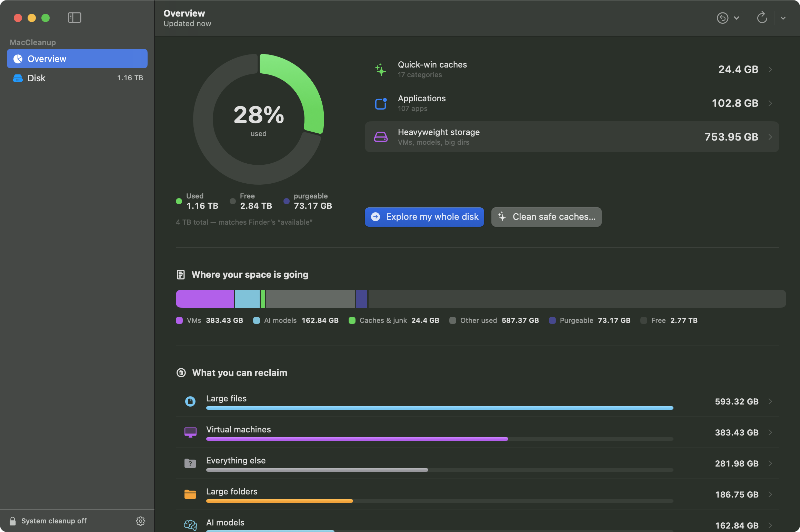Click the Large folders orange folder icon
The image size is (800, 532).
[x=190, y=494]
